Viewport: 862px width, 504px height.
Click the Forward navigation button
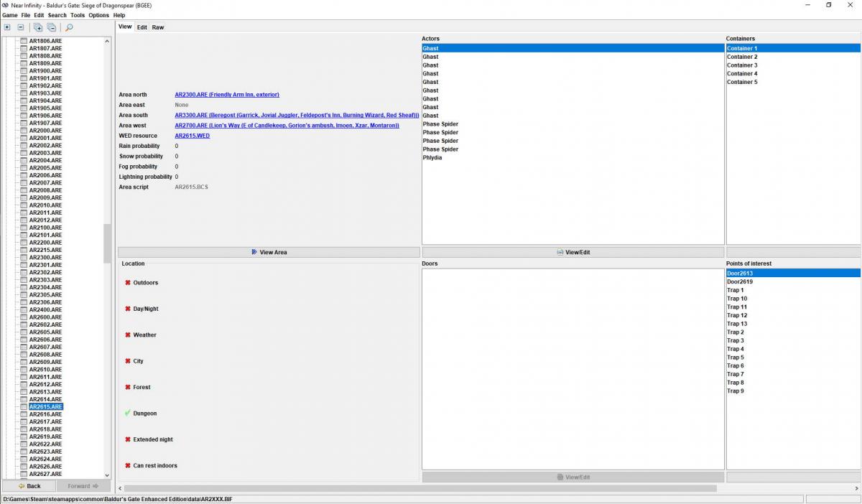click(x=83, y=486)
